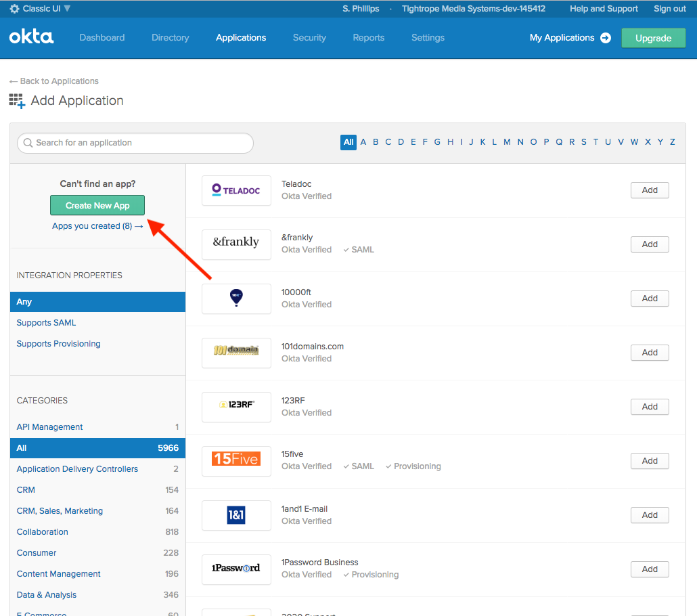The width and height of the screenshot is (697, 616).
Task: Open the Classic UI dropdown arrow
Action: [x=67, y=8]
